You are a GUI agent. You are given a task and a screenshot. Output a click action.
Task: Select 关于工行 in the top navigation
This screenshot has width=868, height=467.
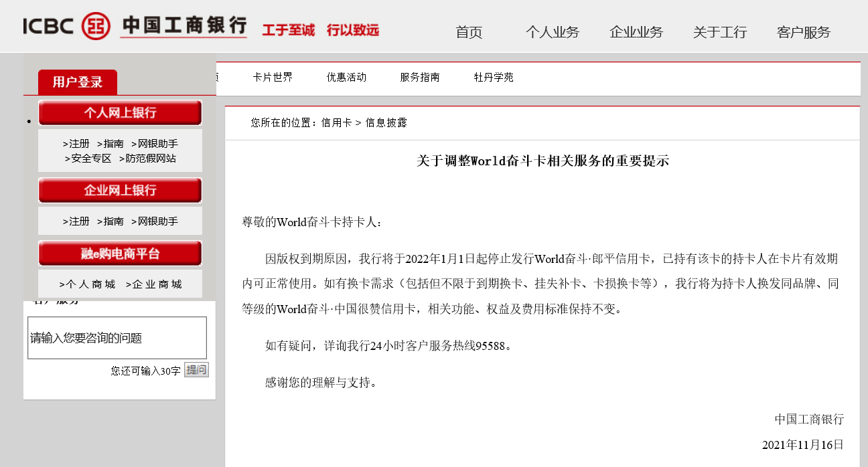(x=720, y=32)
